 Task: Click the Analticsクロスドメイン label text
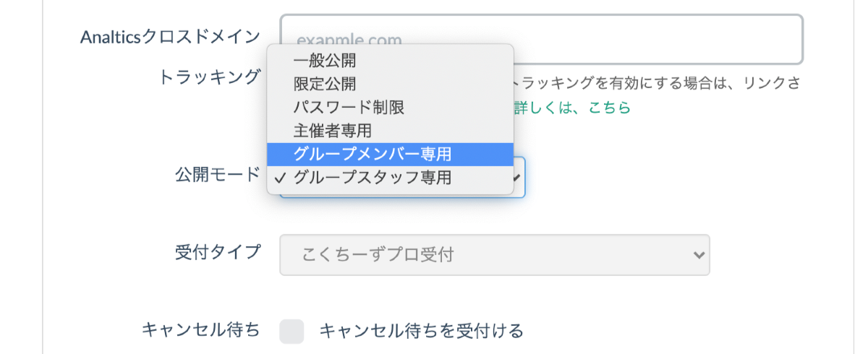coord(170,38)
